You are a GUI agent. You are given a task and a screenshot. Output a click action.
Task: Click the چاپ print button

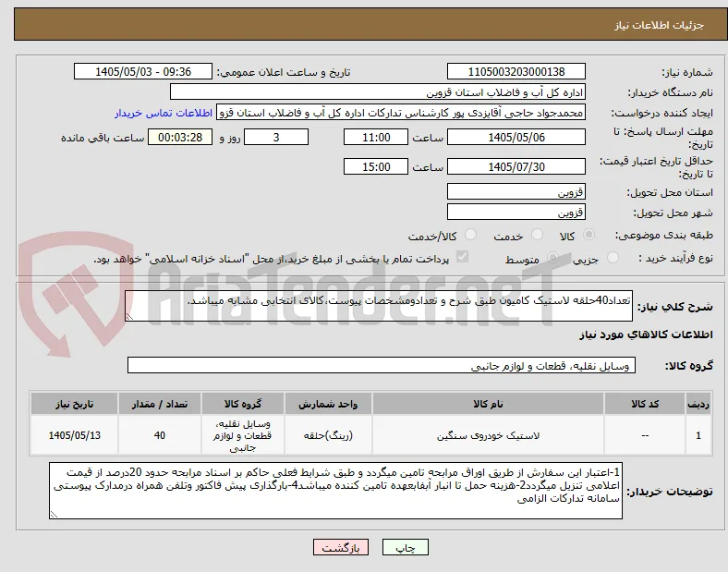tap(406, 548)
